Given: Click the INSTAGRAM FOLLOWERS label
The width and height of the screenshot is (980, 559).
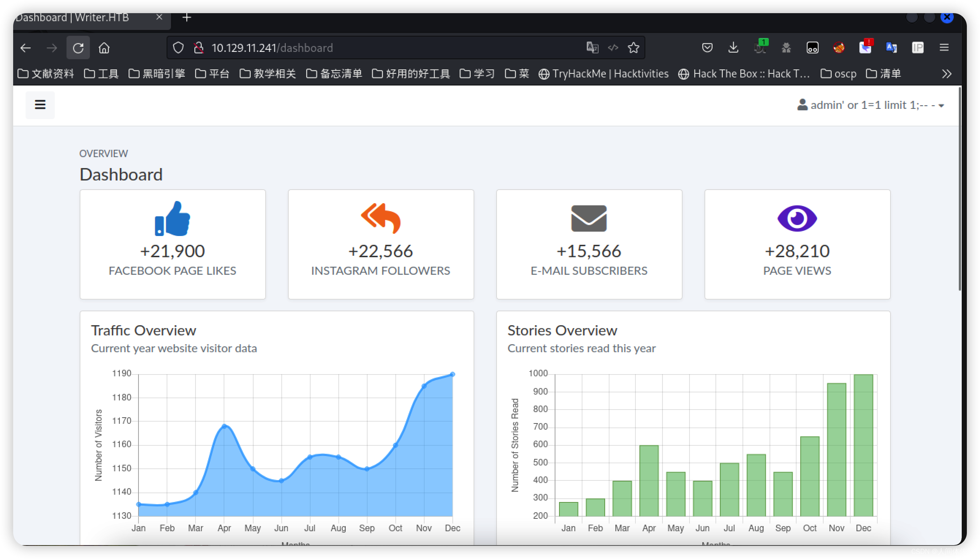Looking at the screenshot, I should coord(380,271).
